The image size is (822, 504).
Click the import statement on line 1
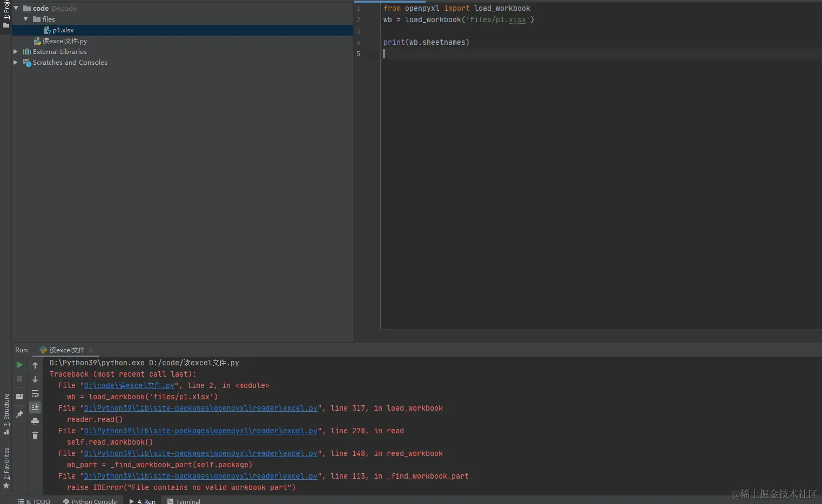point(457,8)
